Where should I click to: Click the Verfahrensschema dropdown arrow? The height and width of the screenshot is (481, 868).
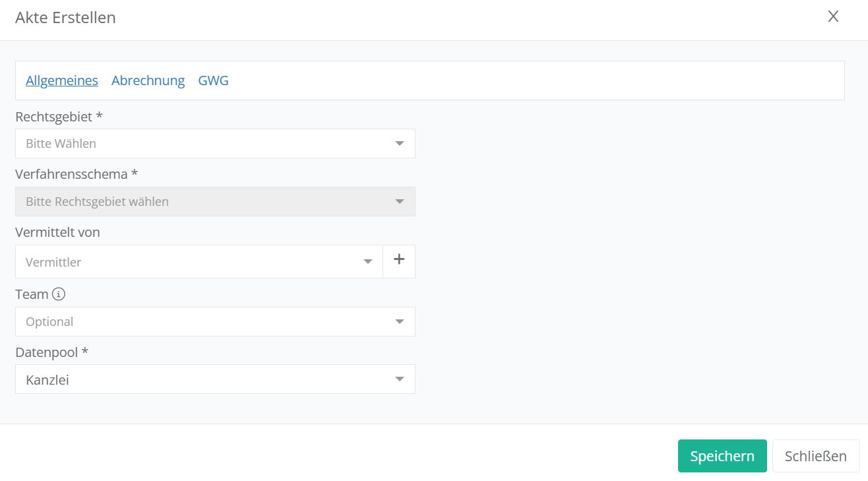(x=399, y=202)
